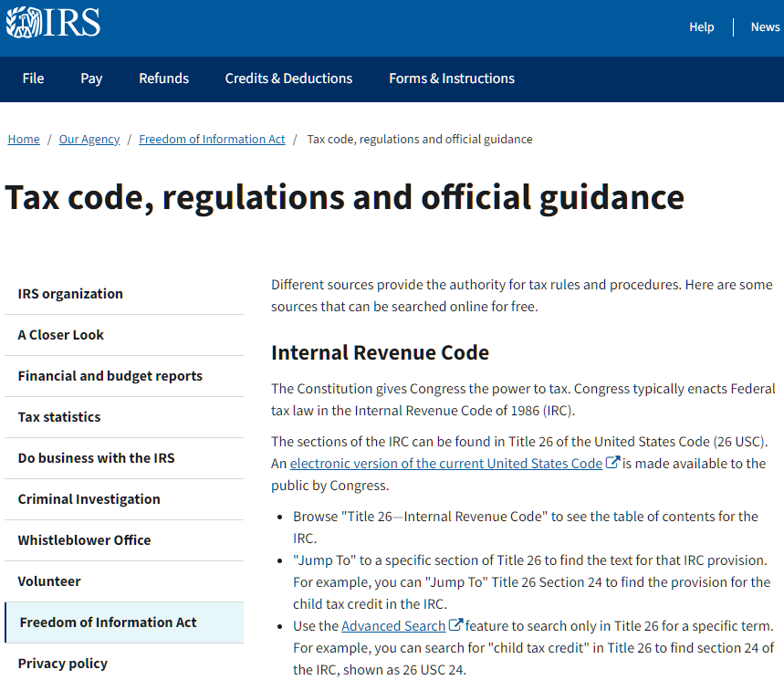784x680 pixels.
Task: Click external link icon beside Advanced Search
Action: point(456,625)
